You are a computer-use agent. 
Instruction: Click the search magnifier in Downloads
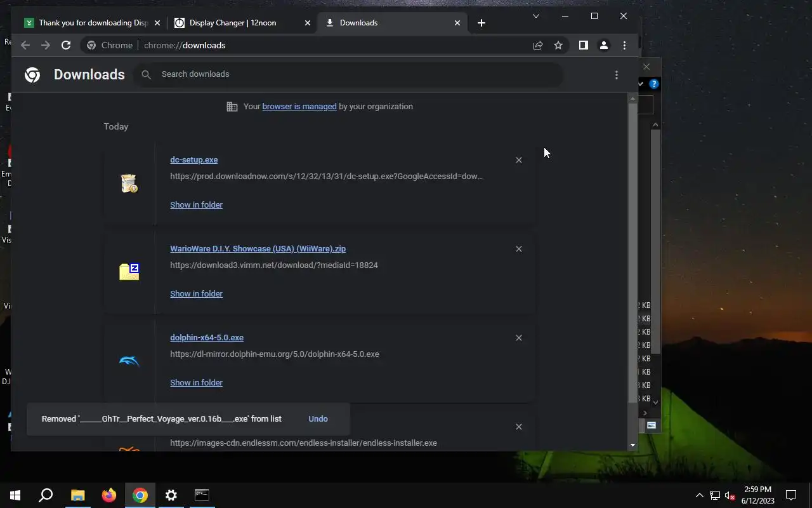(146, 74)
